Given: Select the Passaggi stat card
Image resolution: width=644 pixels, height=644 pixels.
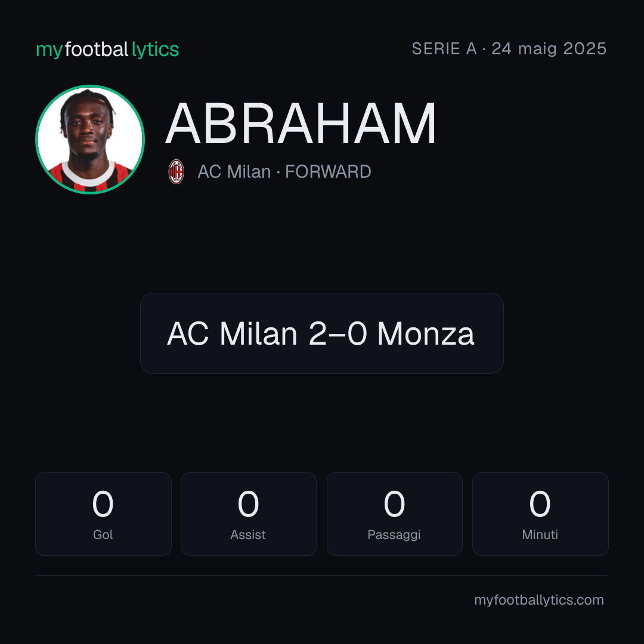Looking at the screenshot, I should [394, 514].
